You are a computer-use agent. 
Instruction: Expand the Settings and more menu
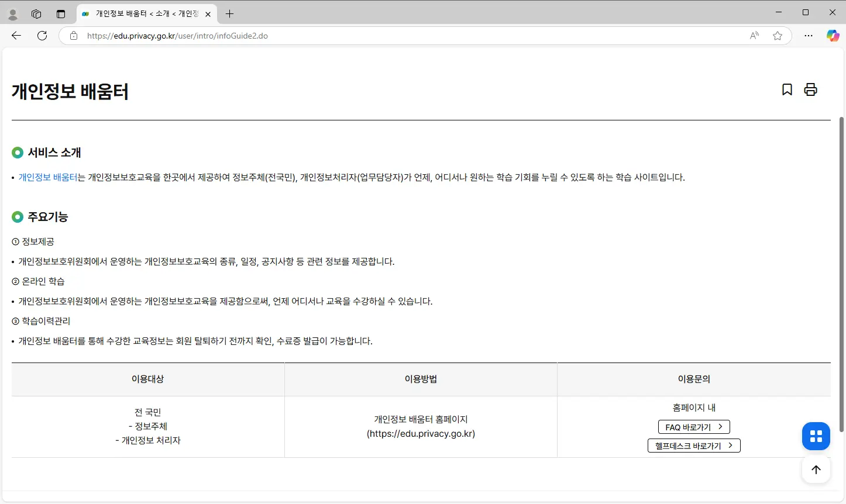coord(809,35)
